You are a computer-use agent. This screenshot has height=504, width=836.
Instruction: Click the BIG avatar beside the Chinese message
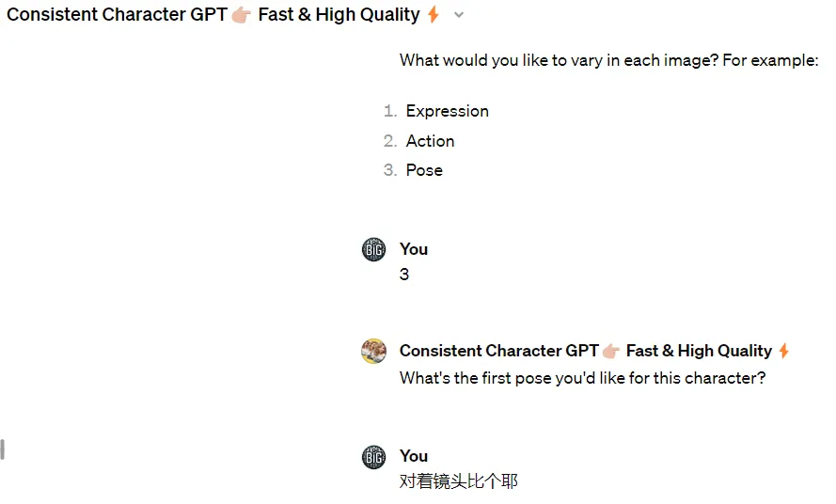tap(373, 457)
